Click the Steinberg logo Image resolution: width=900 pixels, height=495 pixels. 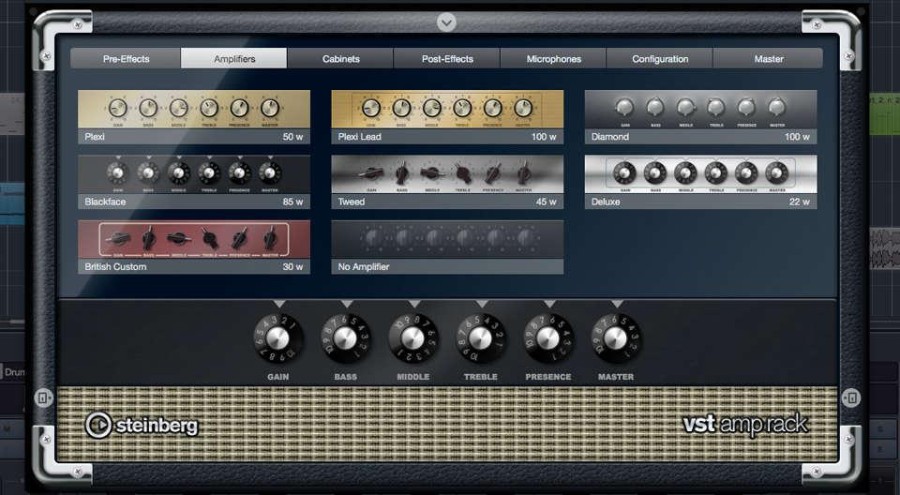141,426
